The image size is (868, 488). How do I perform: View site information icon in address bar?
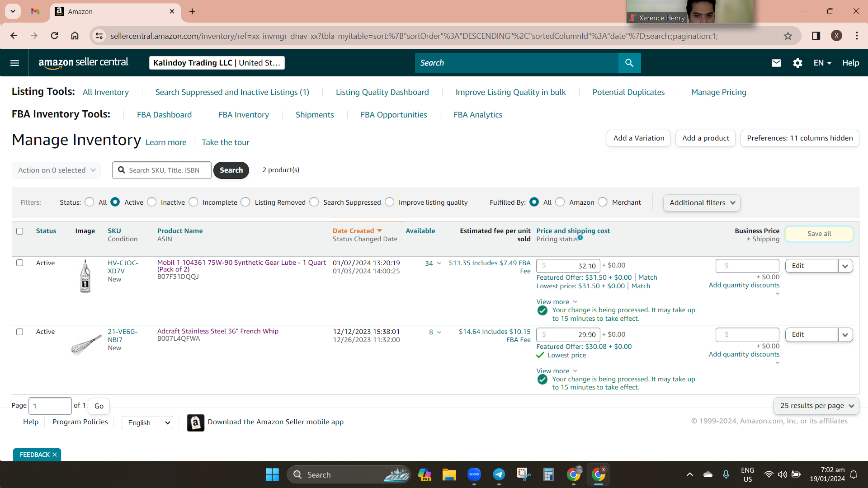pyautogui.click(x=99, y=36)
